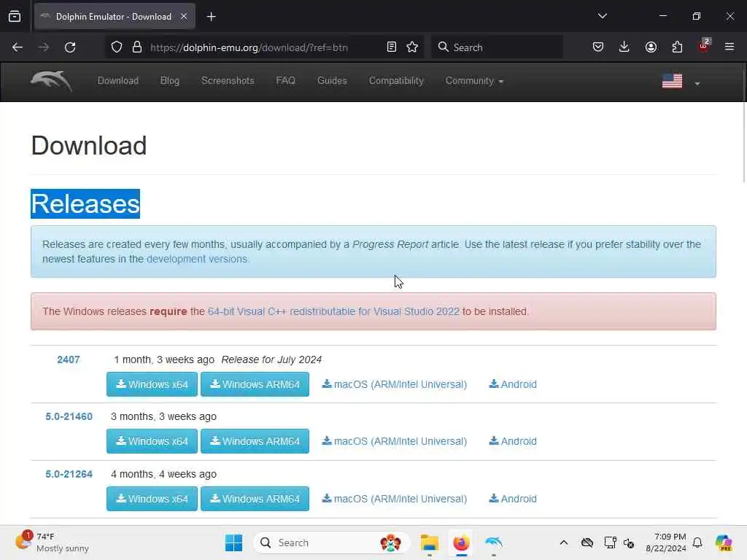747x560 pixels.
Task: Click the network status tray icon
Action: (x=611, y=542)
